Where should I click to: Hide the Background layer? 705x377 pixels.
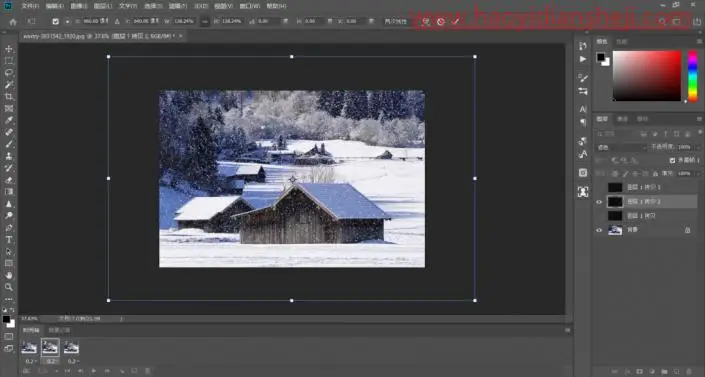pos(599,230)
